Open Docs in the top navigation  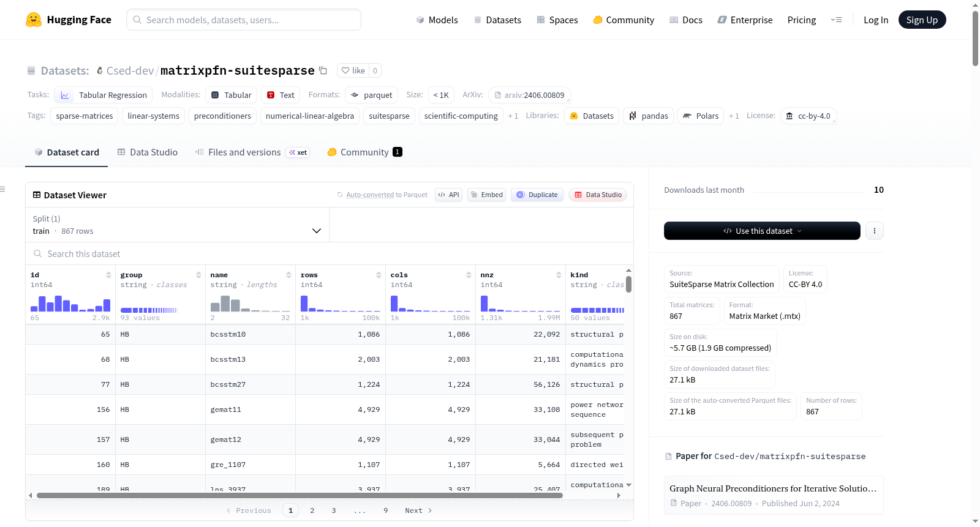point(686,20)
